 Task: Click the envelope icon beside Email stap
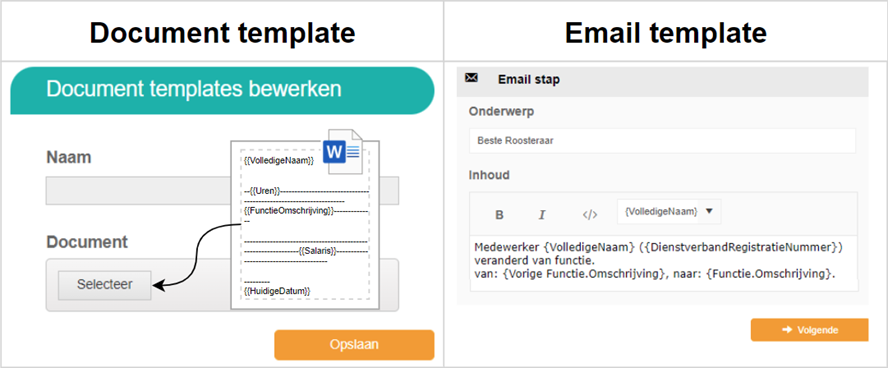tap(471, 79)
